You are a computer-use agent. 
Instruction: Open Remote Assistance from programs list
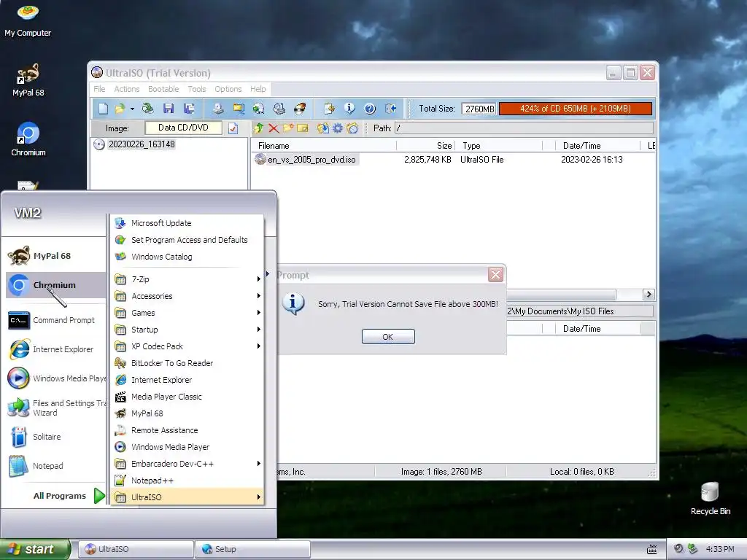point(187,430)
